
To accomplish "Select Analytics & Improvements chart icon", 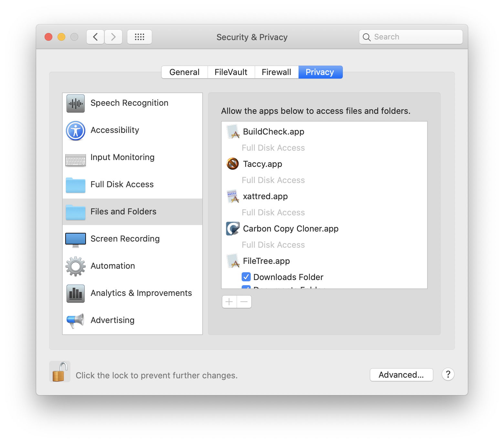I will tap(76, 294).
